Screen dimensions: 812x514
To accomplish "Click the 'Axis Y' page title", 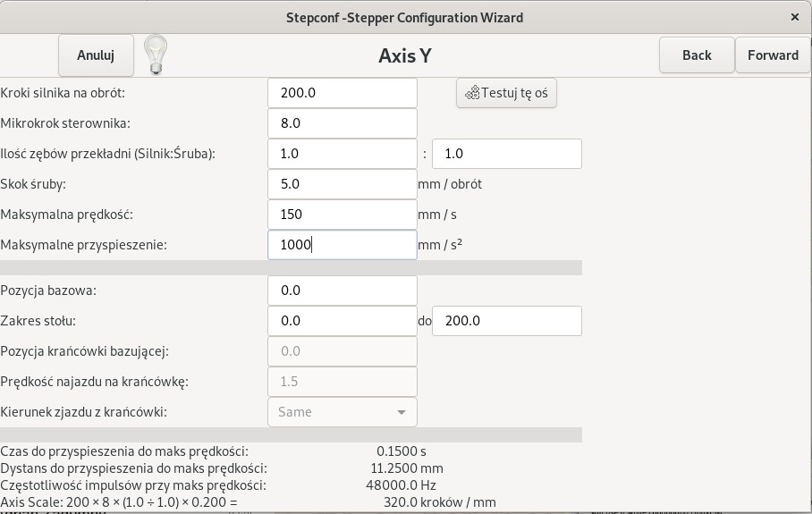I will coord(405,55).
